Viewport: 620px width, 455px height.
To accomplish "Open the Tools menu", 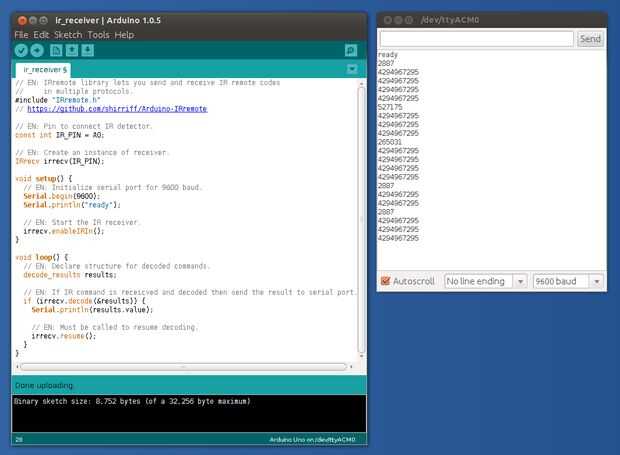I will click(x=98, y=35).
